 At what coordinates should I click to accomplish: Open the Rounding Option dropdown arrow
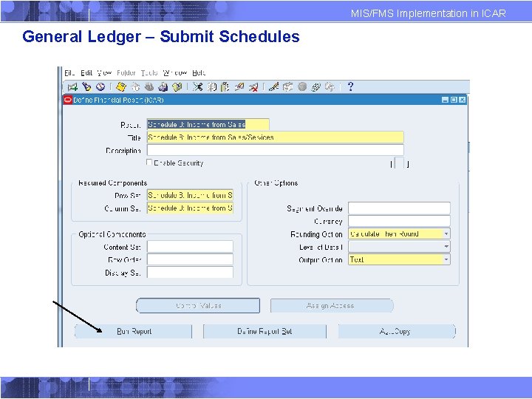[446, 233]
